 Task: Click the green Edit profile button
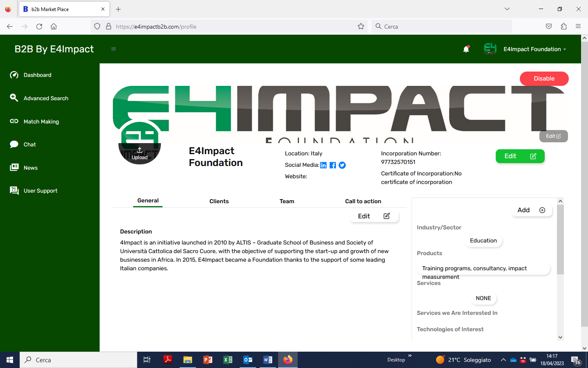(520, 156)
